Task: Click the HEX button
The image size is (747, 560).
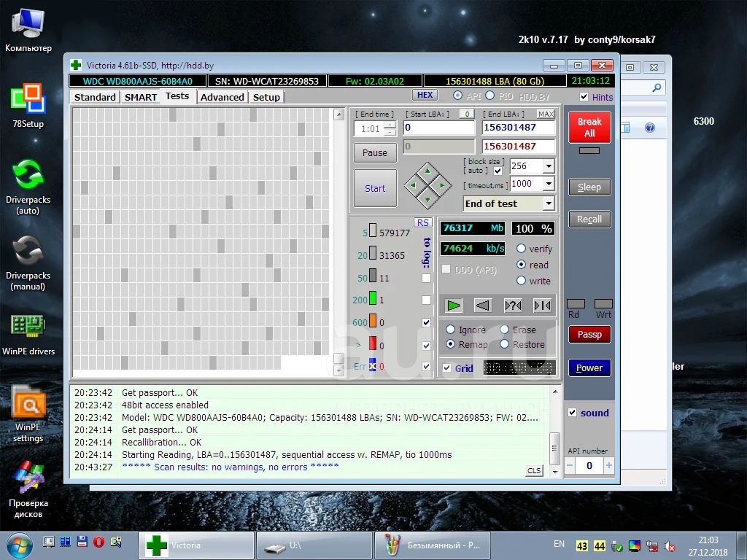Action: (x=425, y=95)
